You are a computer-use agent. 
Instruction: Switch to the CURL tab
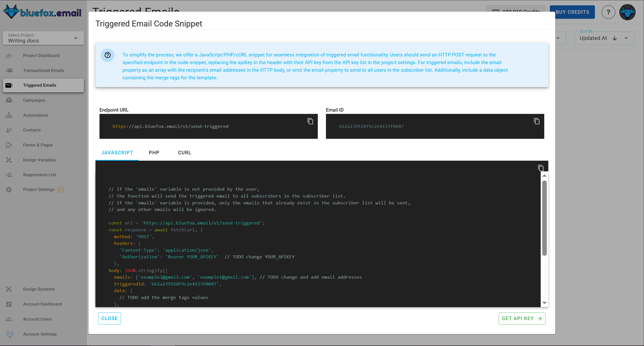point(184,153)
